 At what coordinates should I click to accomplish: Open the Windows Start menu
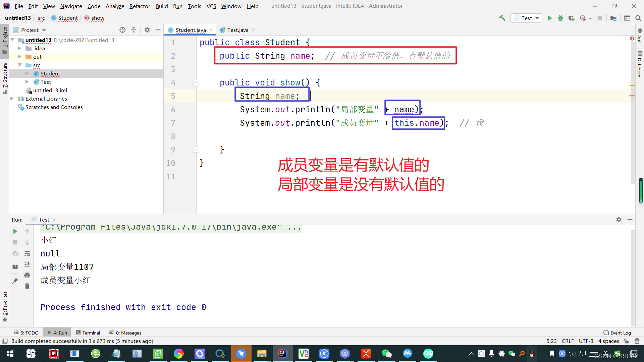(x=10, y=354)
